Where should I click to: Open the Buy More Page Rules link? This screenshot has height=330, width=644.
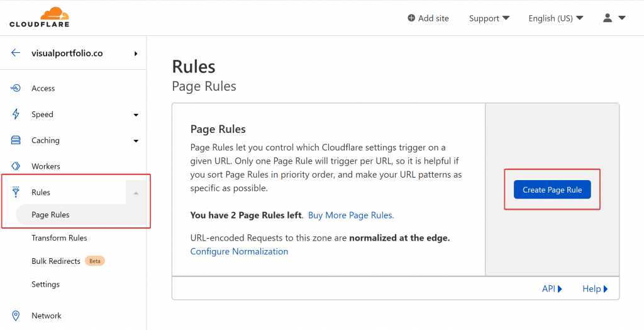pos(351,215)
